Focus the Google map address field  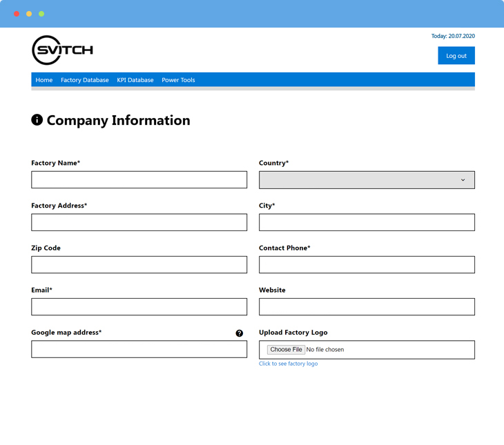[139, 349]
